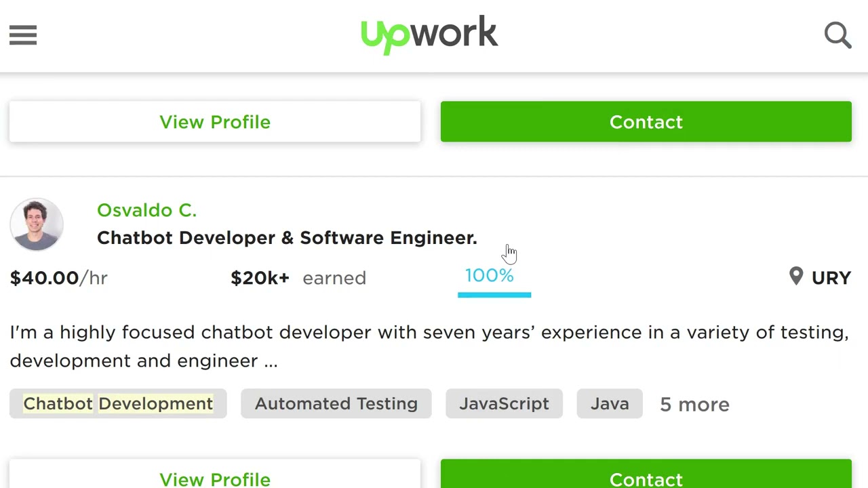Viewport: 868px width, 488px height.
Task: Choose the JavaScript skill tag
Action: tap(504, 404)
